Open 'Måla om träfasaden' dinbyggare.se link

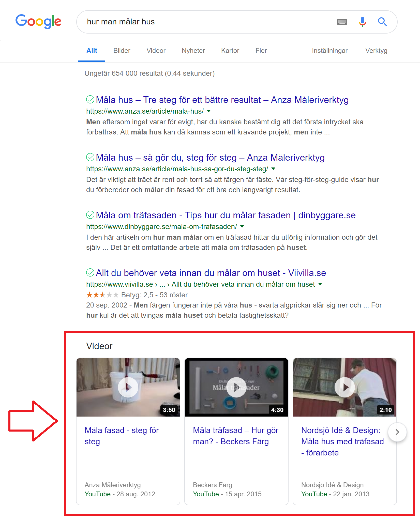[226, 215]
